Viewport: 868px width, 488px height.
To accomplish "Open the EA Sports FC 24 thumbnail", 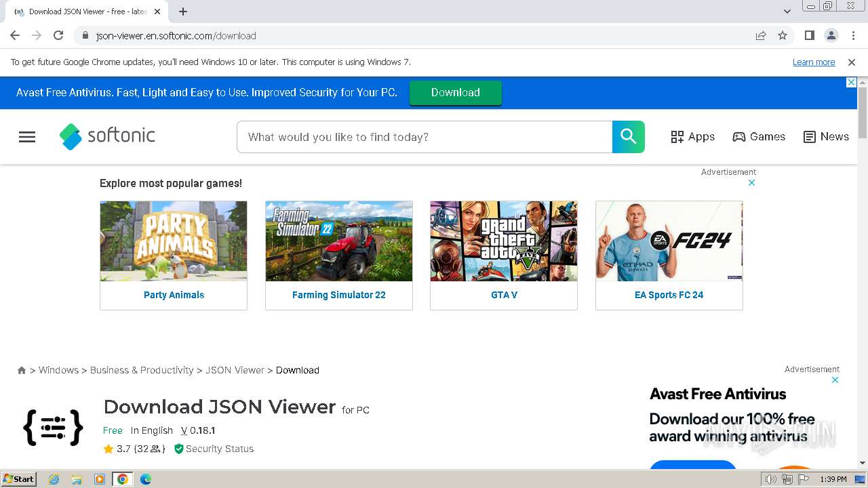I will tap(669, 241).
